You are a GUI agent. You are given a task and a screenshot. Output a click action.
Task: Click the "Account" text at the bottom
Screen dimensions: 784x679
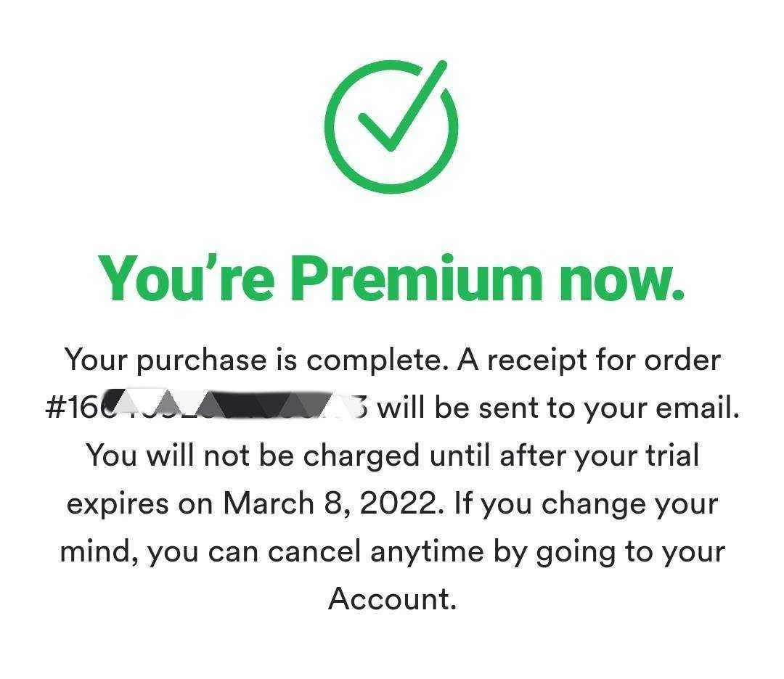392,598
